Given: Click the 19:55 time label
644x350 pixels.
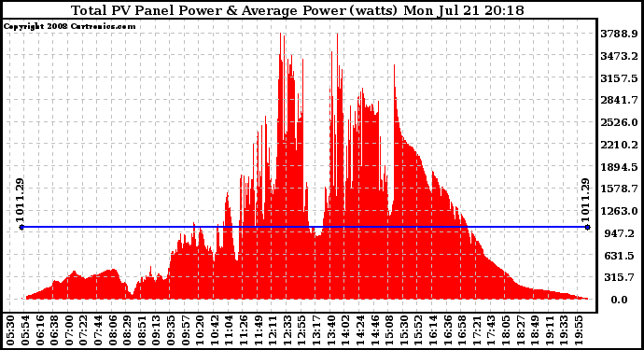Looking at the screenshot, I should pos(579,330).
